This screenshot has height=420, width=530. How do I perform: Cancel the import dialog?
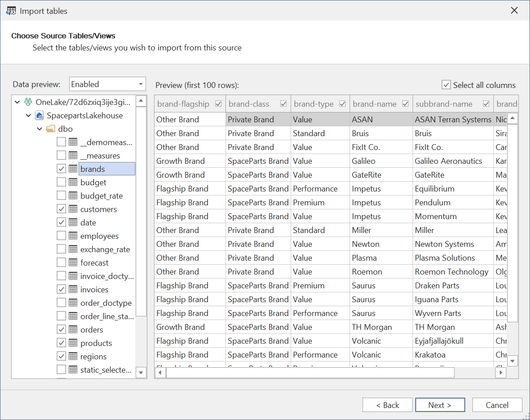[497, 405]
